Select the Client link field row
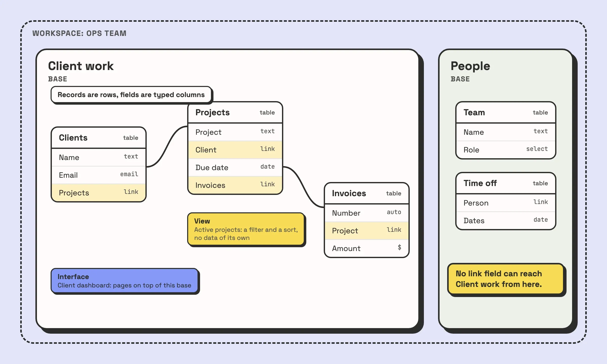The width and height of the screenshot is (607, 364). click(235, 150)
